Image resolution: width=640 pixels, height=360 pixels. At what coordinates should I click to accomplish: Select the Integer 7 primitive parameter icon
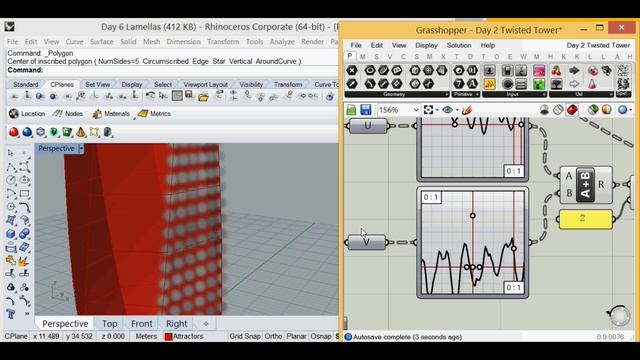click(x=459, y=84)
